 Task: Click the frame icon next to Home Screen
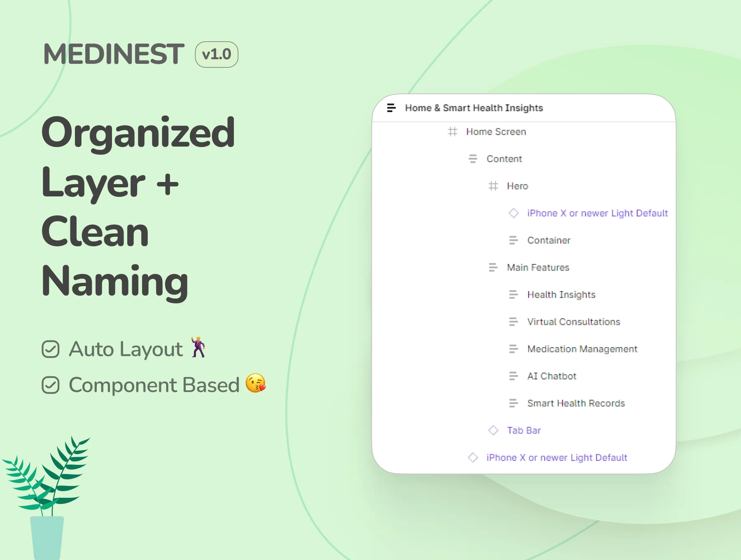(x=452, y=132)
